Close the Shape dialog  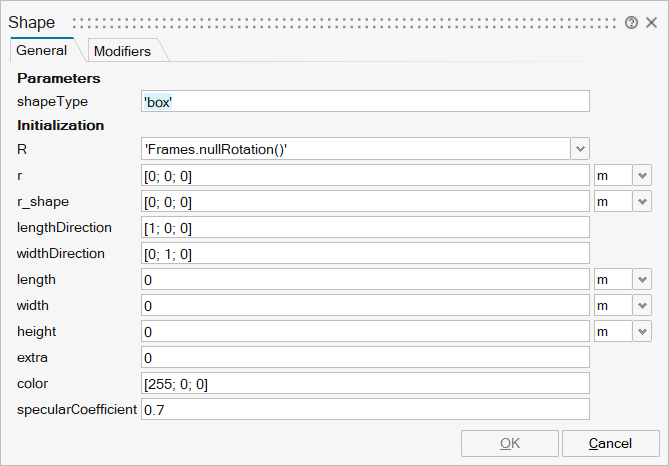(651, 22)
